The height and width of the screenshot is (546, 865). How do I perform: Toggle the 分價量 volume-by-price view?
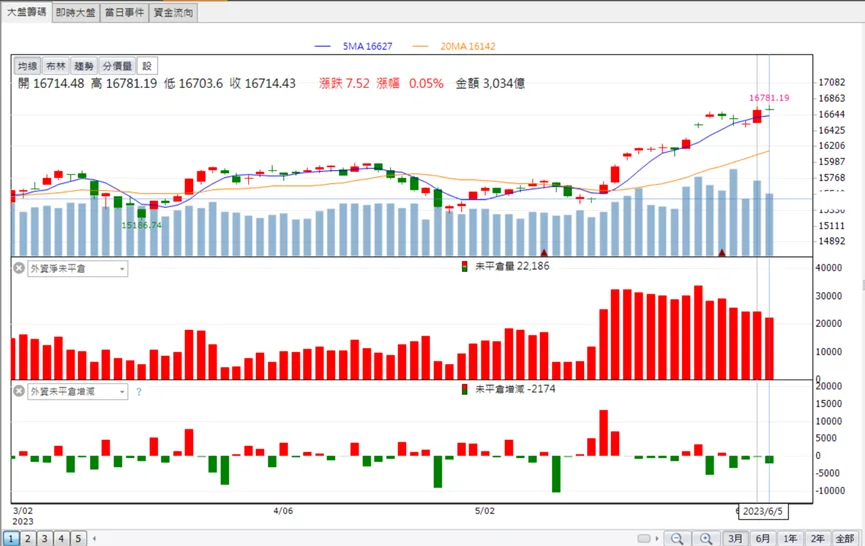[117, 66]
